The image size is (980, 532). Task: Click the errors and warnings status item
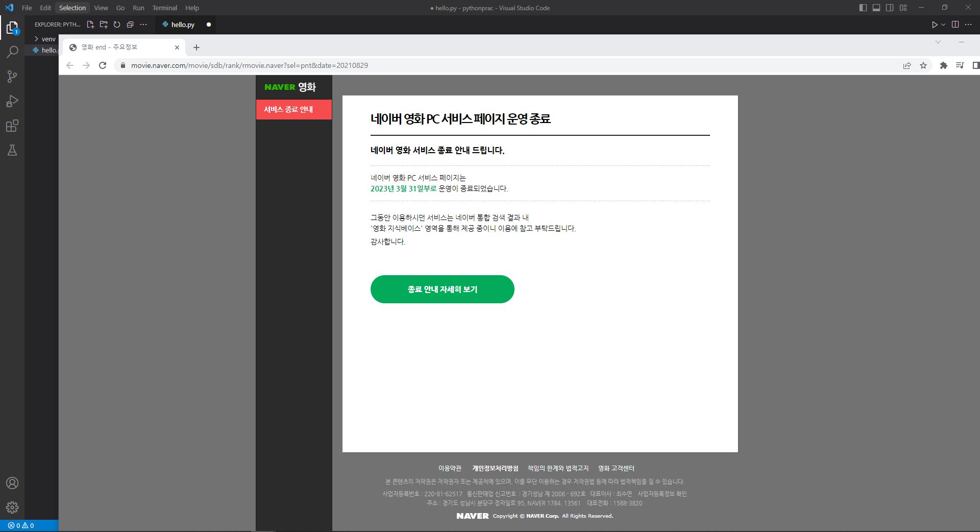(21, 525)
